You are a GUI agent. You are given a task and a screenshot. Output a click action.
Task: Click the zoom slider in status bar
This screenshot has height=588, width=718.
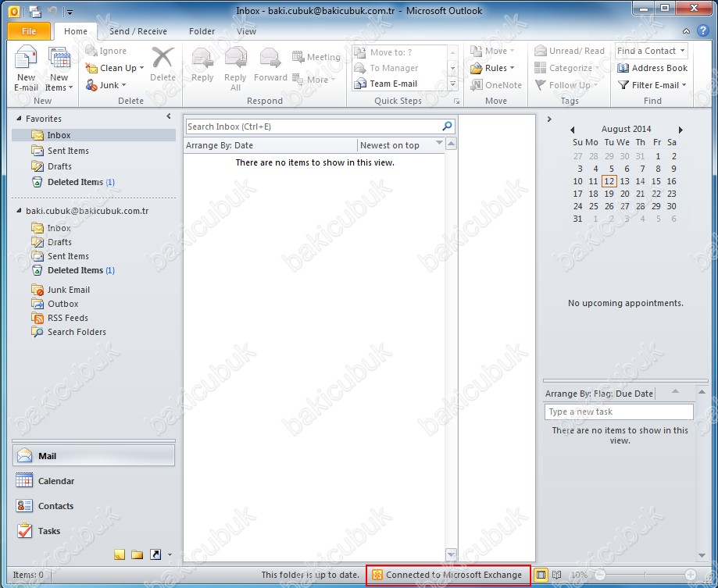[x=645, y=575]
